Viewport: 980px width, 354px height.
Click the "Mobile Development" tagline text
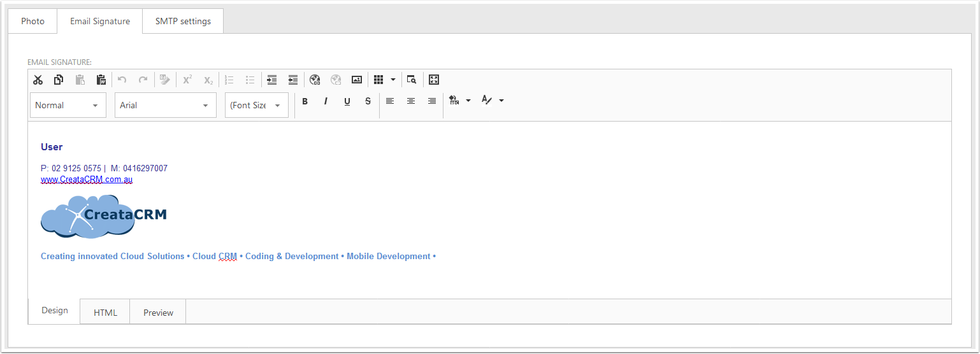(x=389, y=257)
